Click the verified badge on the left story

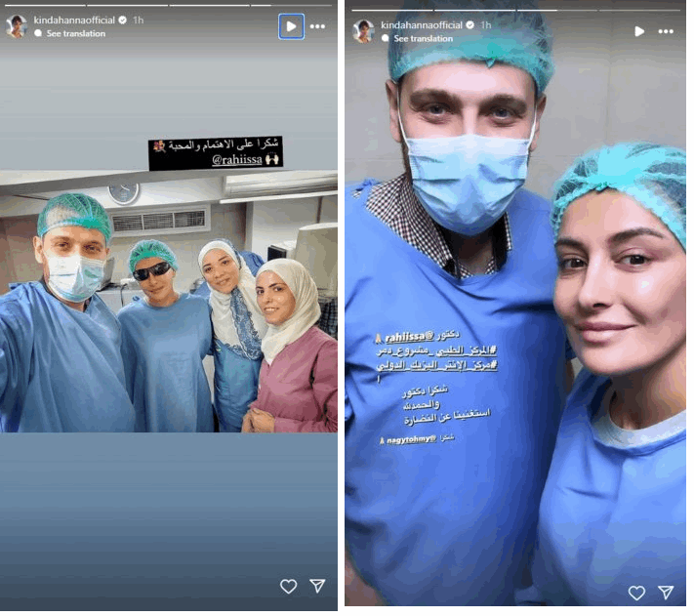click(x=122, y=20)
